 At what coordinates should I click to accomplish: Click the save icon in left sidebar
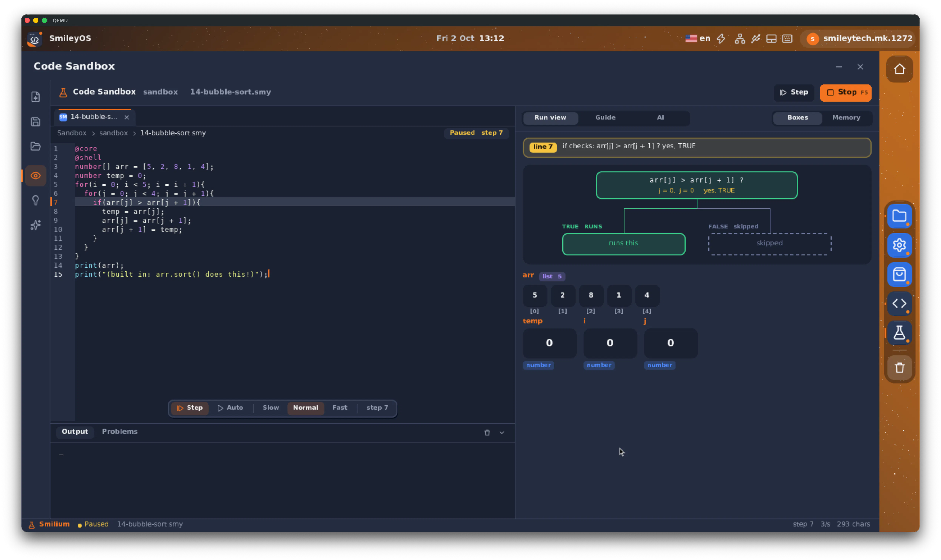pos(35,122)
